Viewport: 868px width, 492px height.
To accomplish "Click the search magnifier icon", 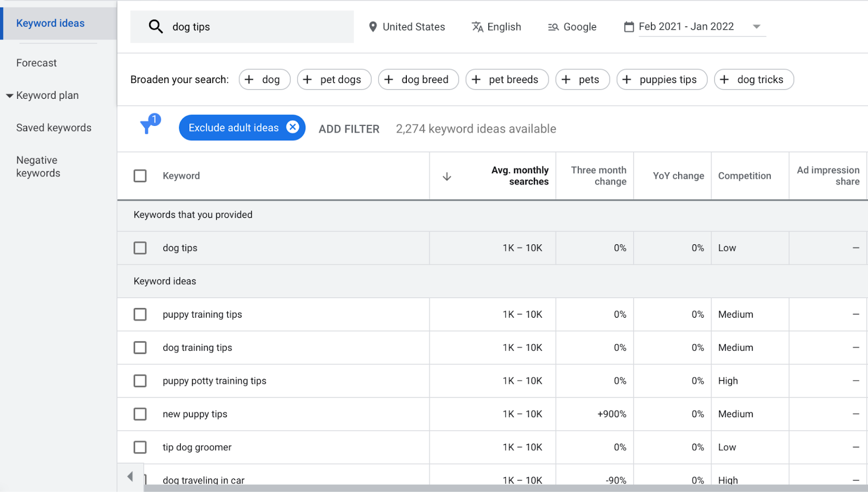I will coord(156,27).
